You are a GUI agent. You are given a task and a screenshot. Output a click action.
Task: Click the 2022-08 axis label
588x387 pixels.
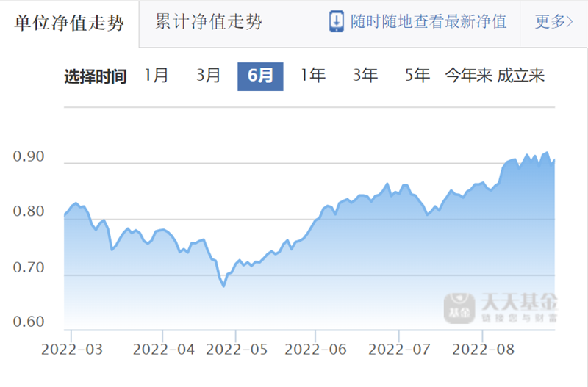point(483,350)
